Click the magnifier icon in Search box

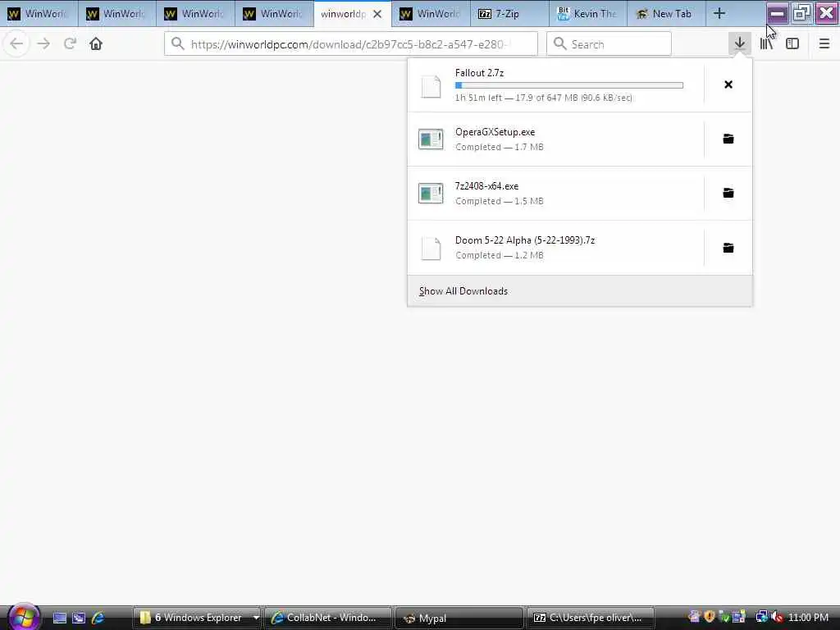(x=559, y=43)
